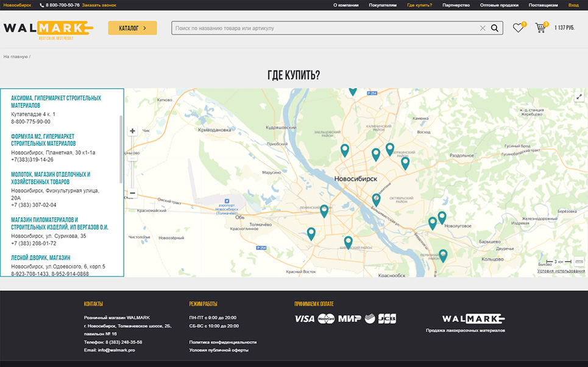The height and width of the screenshot is (367, 588).
Task: Open Политика конфиденциальности link
Action: pyautogui.click(x=223, y=342)
